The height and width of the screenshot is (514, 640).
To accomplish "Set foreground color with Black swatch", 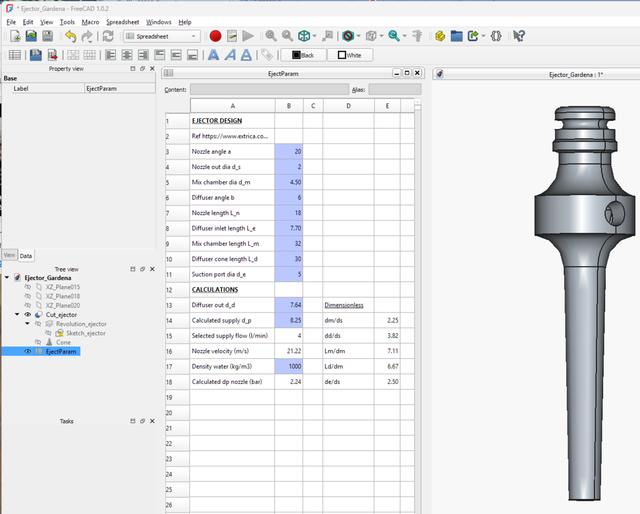I will (x=303, y=55).
